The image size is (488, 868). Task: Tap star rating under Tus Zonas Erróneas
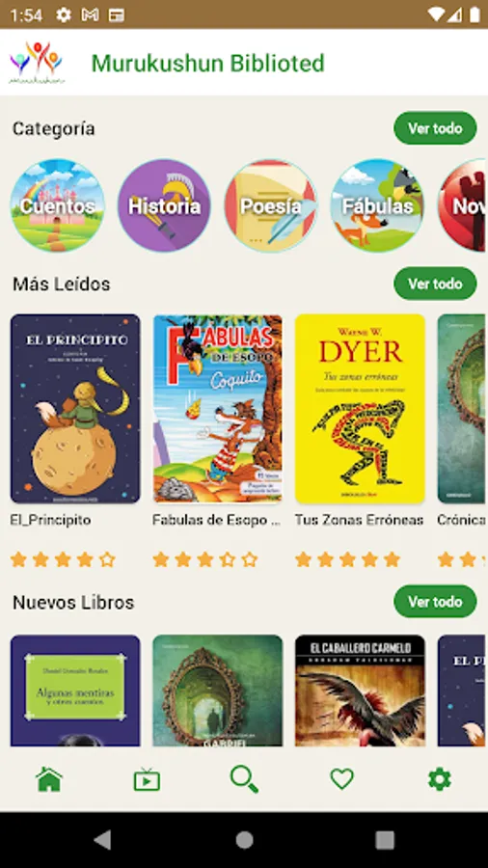tap(347, 559)
